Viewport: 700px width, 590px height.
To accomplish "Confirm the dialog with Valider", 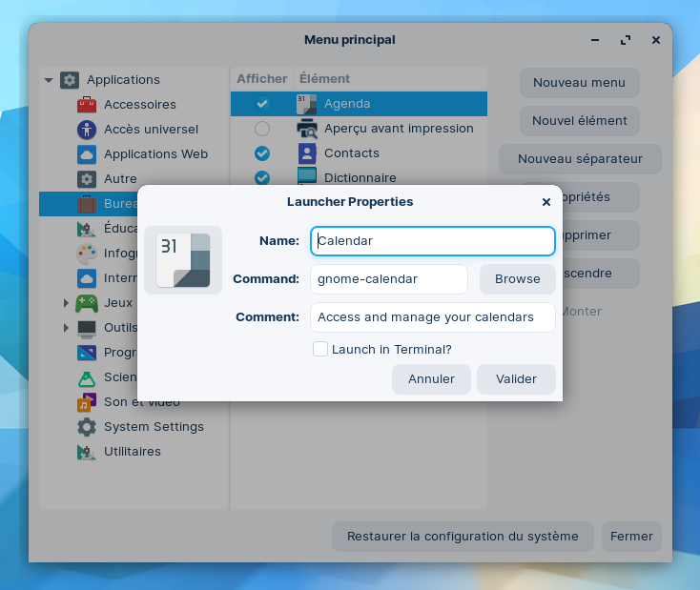I will pyautogui.click(x=516, y=379).
